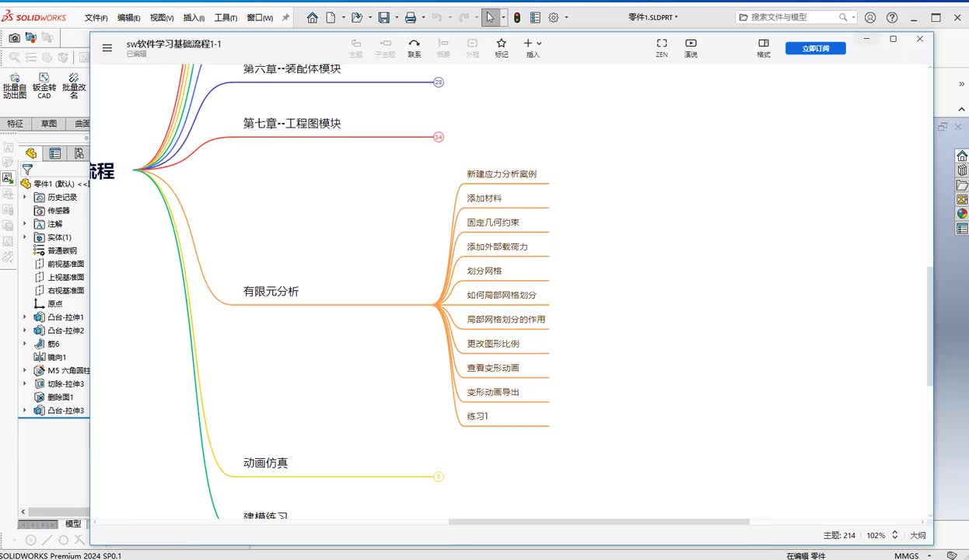Screen dimensions: 969x560
Task: Select the 动画仿真 topic
Action: (265, 463)
